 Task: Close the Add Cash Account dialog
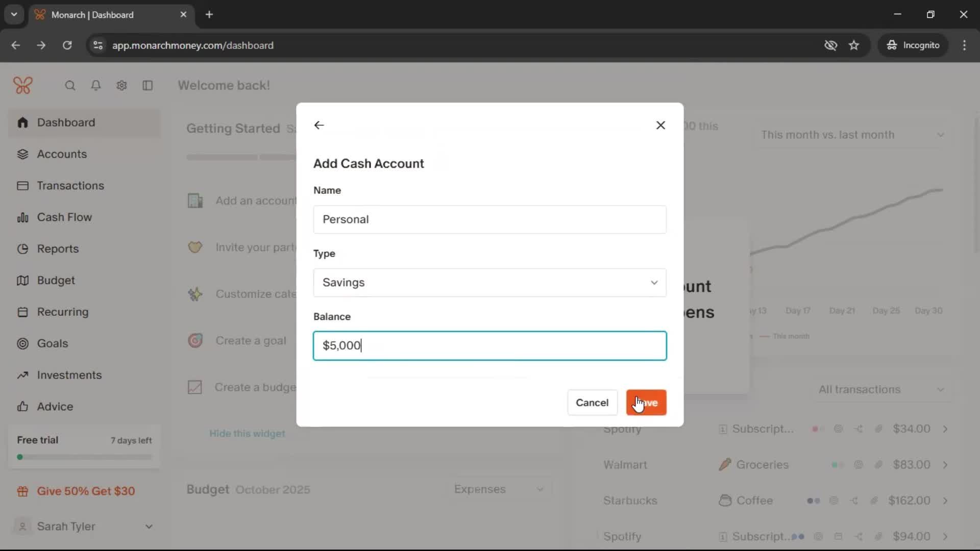pyautogui.click(x=660, y=125)
